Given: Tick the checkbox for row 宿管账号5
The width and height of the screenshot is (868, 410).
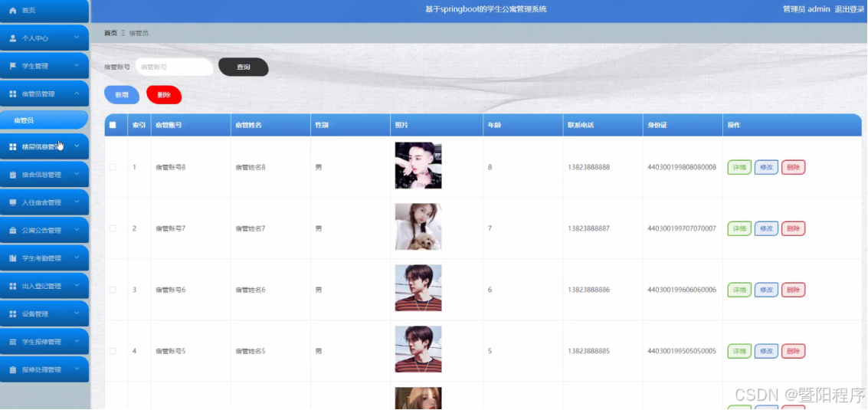Looking at the screenshot, I should point(113,351).
